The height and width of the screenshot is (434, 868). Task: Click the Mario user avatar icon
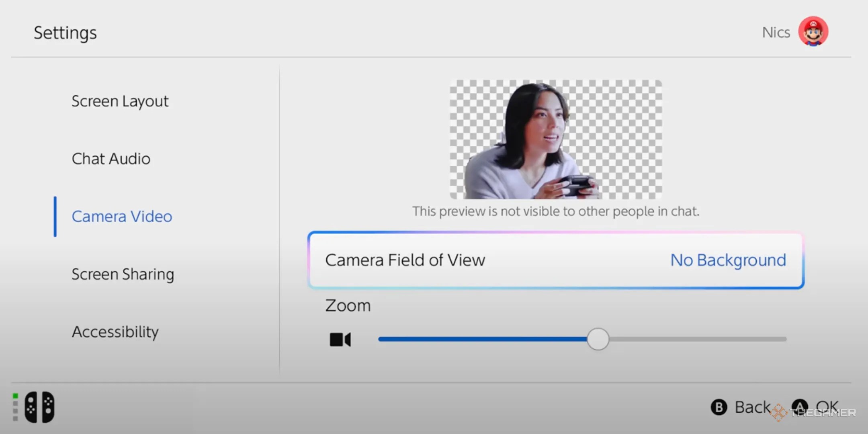coord(813,32)
